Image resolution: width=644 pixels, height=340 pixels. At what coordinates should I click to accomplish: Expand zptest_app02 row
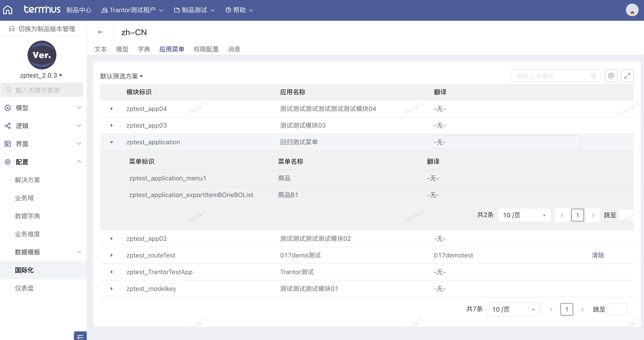coord(111,239)
